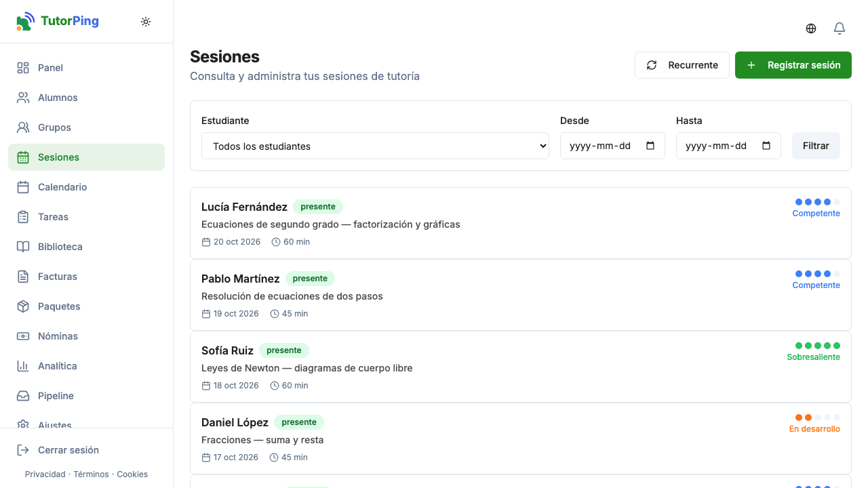
Task: Click the Pipeline inbox icon
Action: (x=23, y=396)
